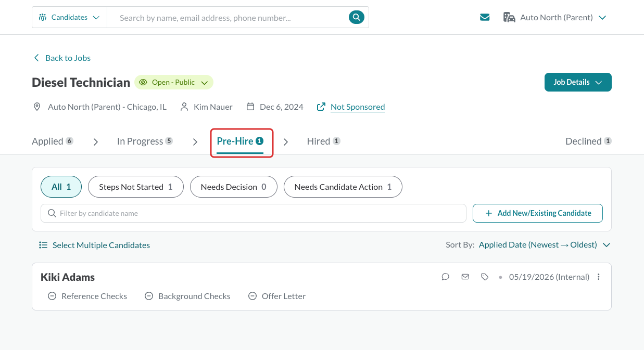Click the Select Multiple Candidates list icon
Image resolution: width=644 pixels, height=350 pixels.
[43, 245]
